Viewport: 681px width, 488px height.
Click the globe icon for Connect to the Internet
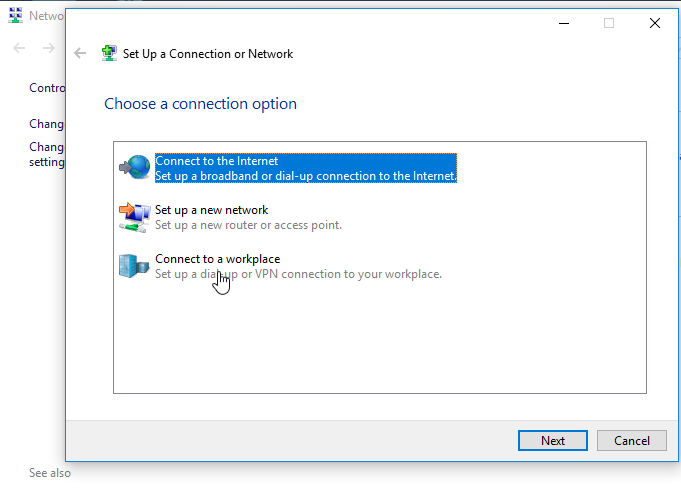[135, 167]
